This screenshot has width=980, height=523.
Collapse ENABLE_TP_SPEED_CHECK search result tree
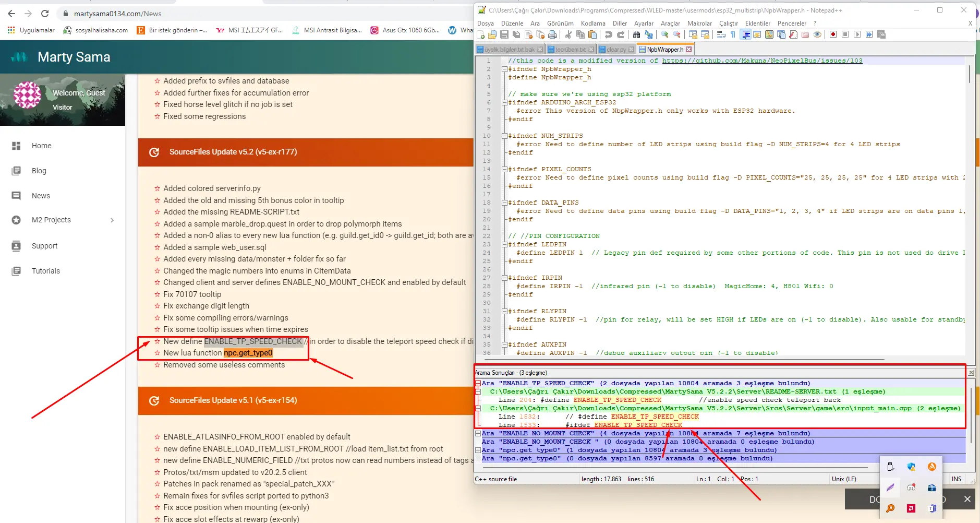click(478, 383)
